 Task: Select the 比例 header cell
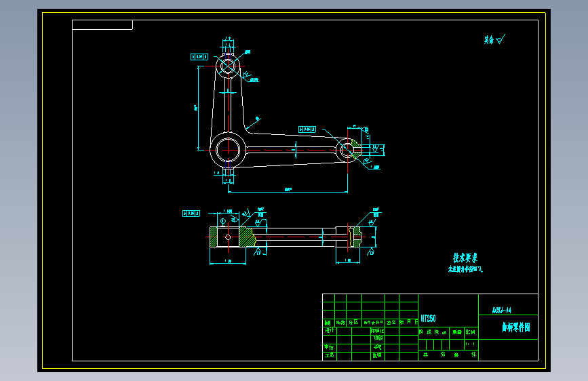pos(470,332)
